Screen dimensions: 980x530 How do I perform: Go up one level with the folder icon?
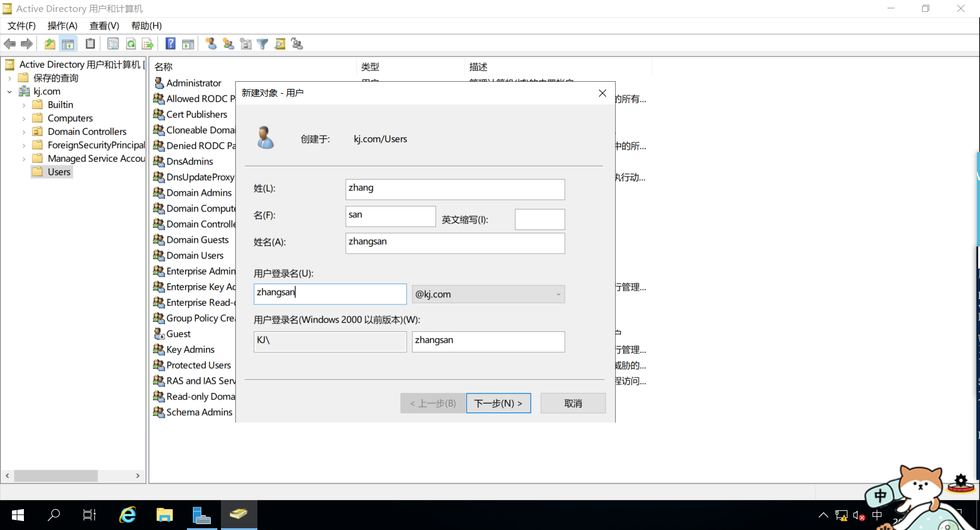click(x=50, y=44)
